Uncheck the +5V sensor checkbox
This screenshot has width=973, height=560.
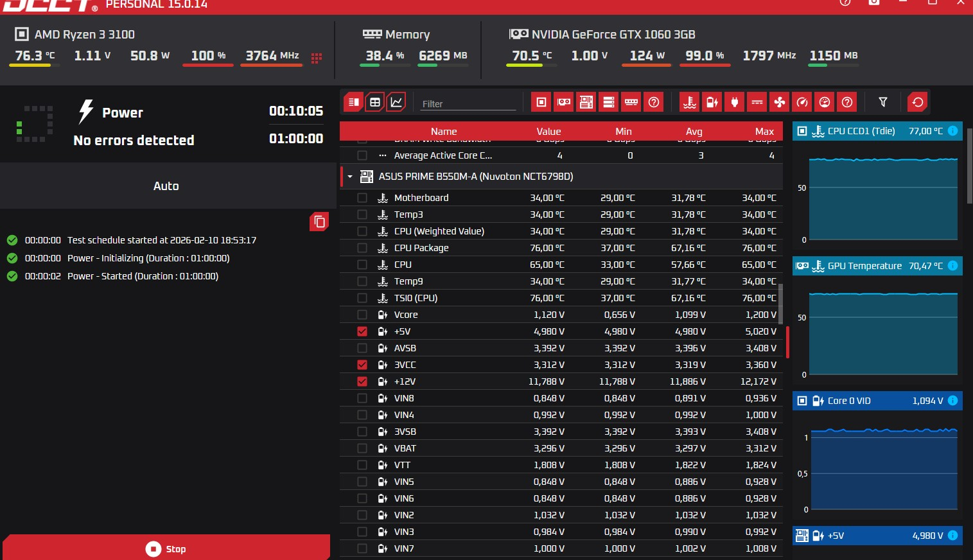(362, 331)
